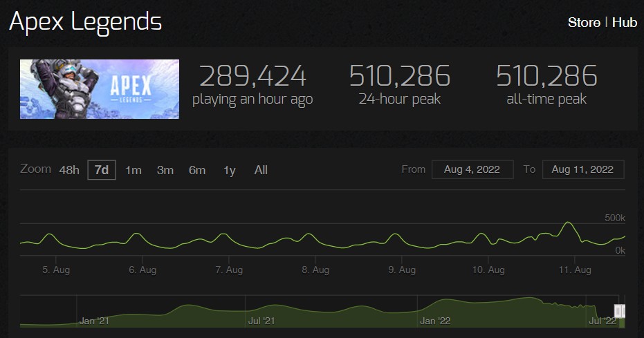Click the 0k y-axis label
This screenshot has width=644, height=338.
point(620,250)
